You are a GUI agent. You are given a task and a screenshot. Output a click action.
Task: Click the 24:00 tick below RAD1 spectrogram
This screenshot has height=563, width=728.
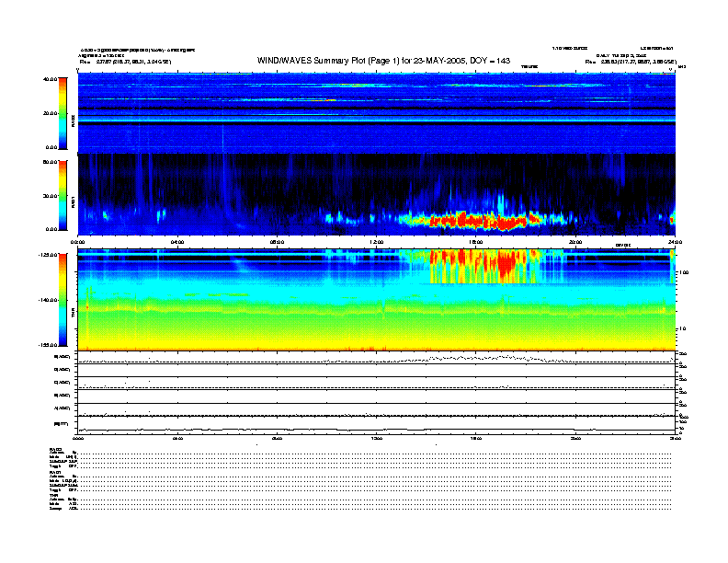pos(675,242)
